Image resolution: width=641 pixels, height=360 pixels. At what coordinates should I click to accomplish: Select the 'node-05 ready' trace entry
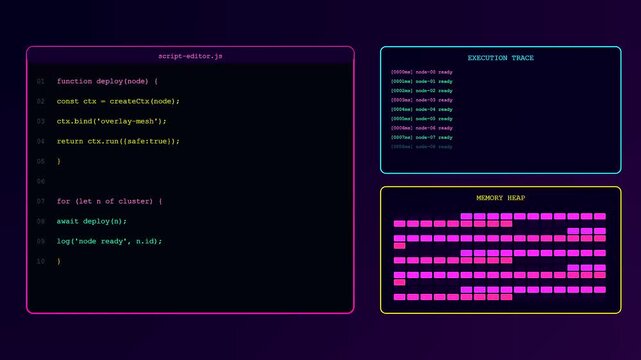[x=421, y=119]
